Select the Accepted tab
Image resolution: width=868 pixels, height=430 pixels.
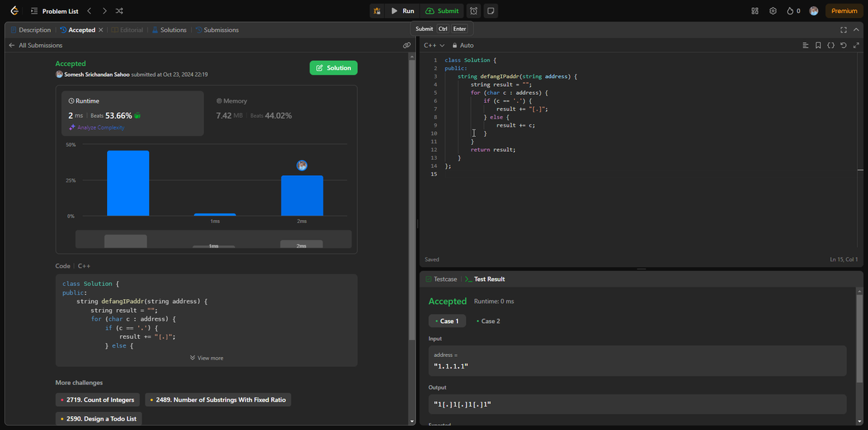point(77,30)
